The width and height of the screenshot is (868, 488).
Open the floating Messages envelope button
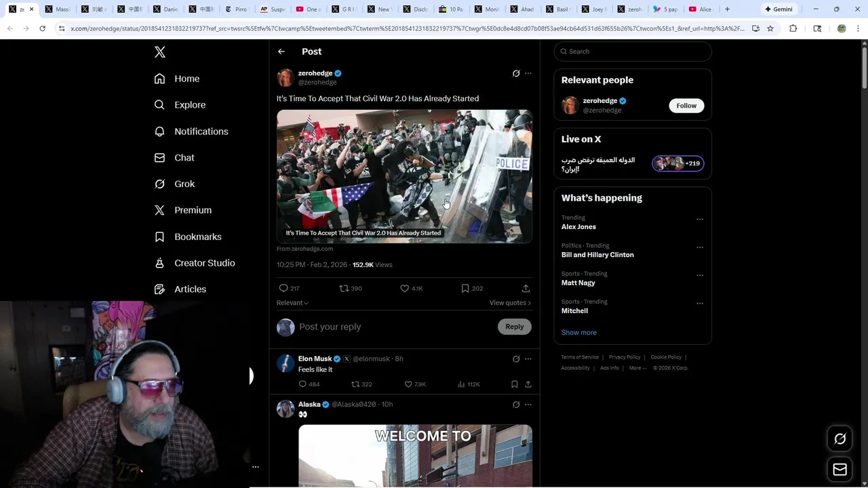[840, 470]
